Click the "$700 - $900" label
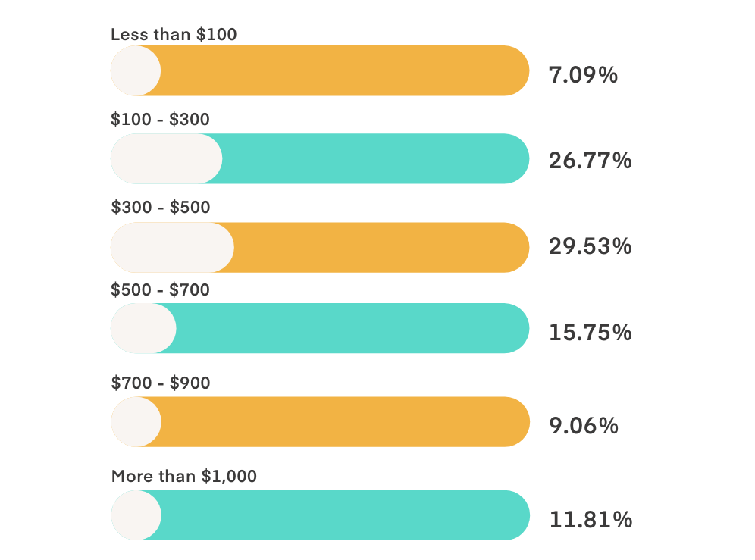 tap(160, 383)
